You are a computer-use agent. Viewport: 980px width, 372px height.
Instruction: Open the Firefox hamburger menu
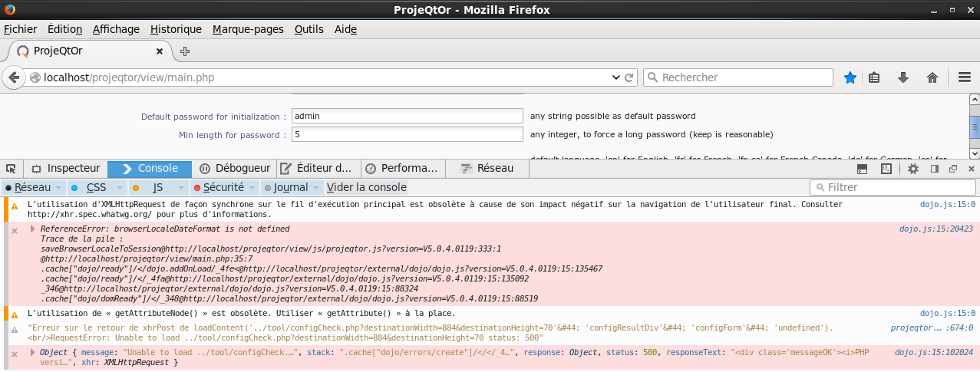point(965,77)
